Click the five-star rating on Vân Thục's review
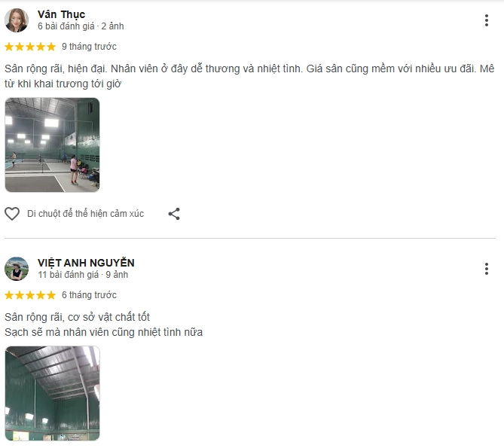Viewport: 504px width, 448px height. 30,47
